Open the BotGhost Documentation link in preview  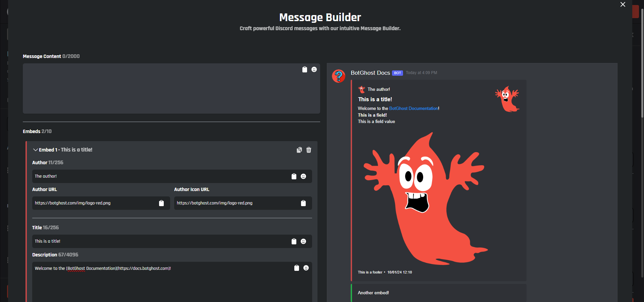coord(413,108)
